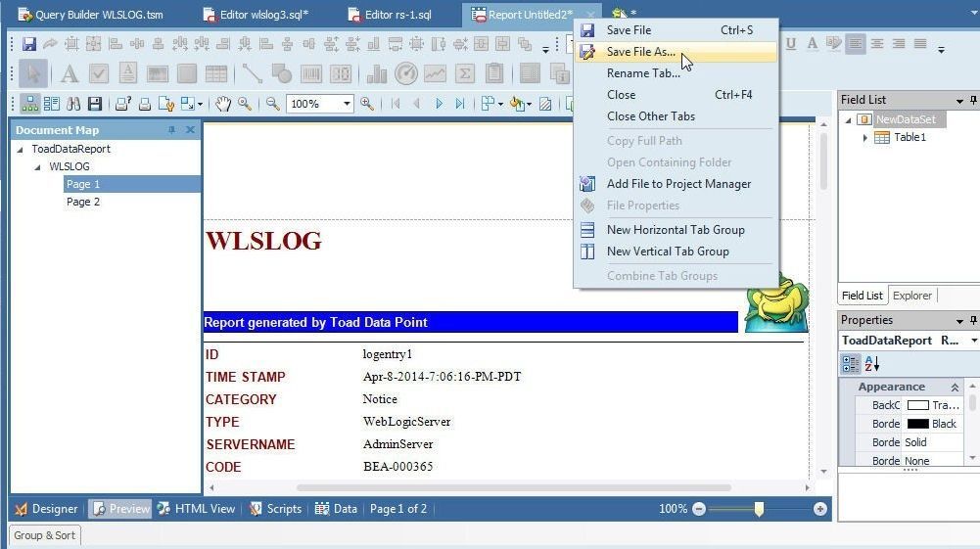Image resolution: width=980 pixels, height=549 pixels.
Task: Switch to the Explorer tab
Action: pyautogui.click(x=911, y=296)
